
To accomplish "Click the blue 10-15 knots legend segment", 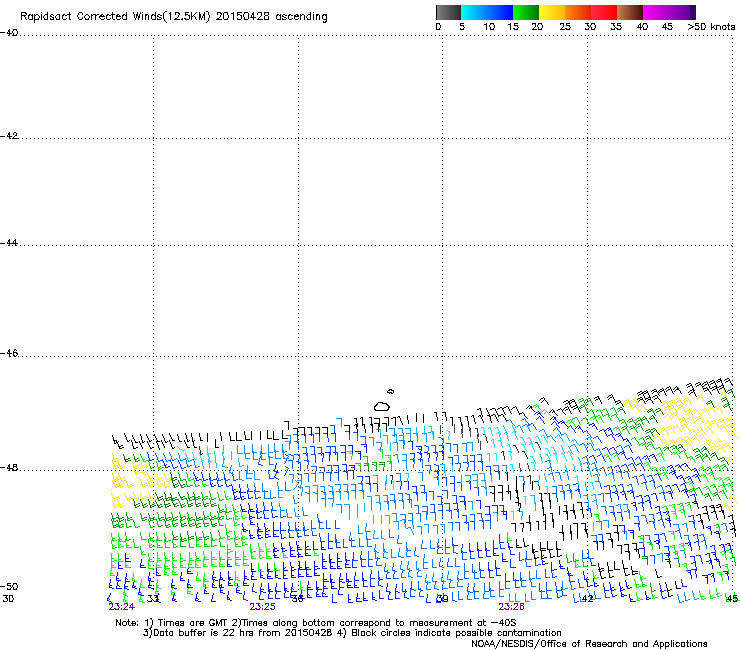I will click(500, 12).
